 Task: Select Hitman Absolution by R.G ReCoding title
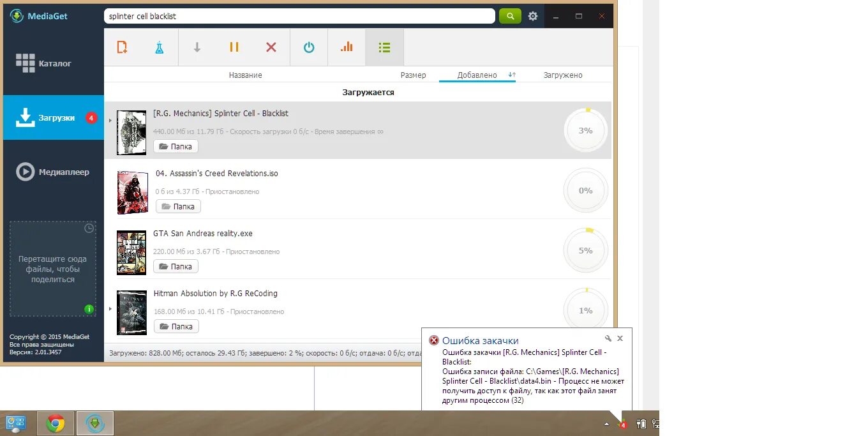coord(216,294)
